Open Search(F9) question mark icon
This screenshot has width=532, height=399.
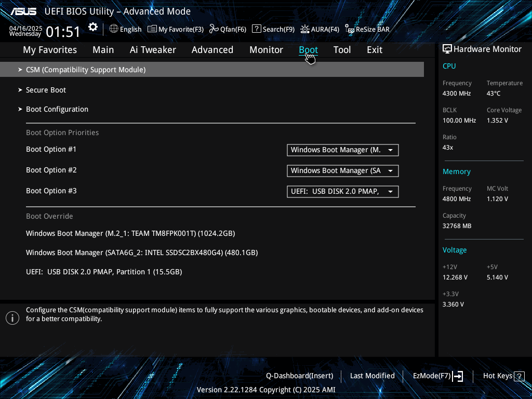(x=257, y=29)
